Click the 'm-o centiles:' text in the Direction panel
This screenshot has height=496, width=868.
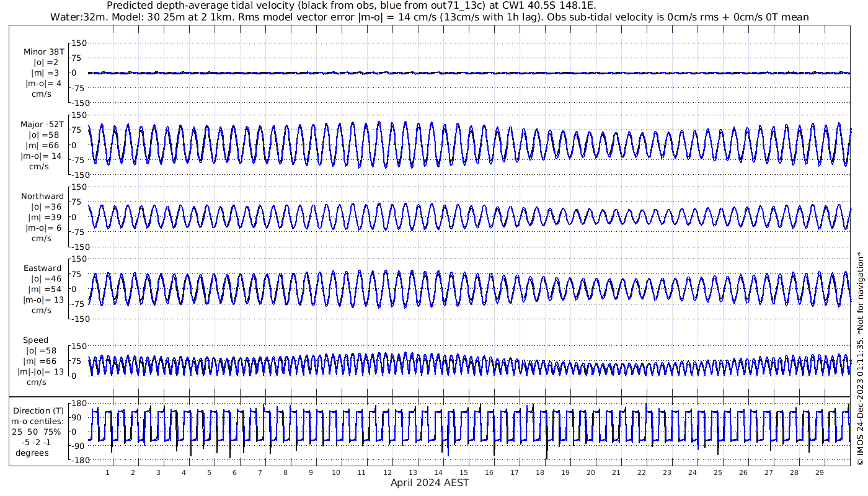click(x=38, y=422)
